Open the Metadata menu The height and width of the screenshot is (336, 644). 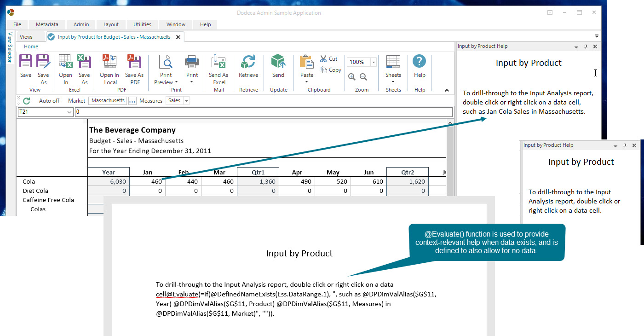point(47,24)
